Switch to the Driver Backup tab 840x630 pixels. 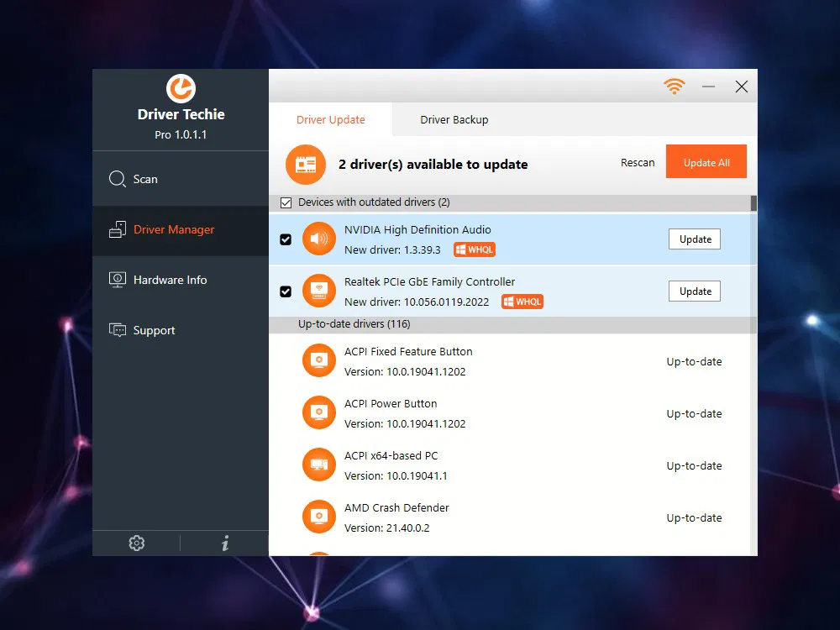click(454, 119)
